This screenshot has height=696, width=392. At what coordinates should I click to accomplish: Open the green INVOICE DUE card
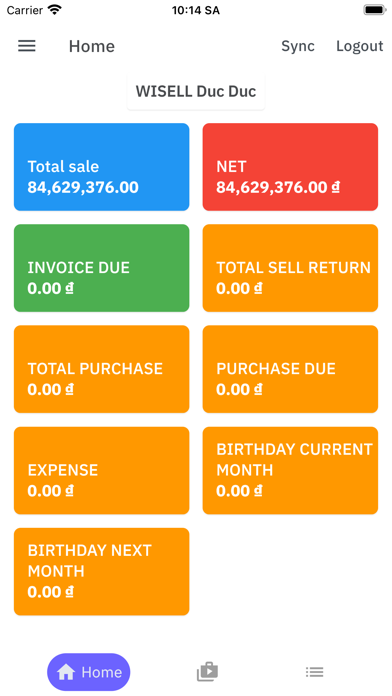(102, 268)
